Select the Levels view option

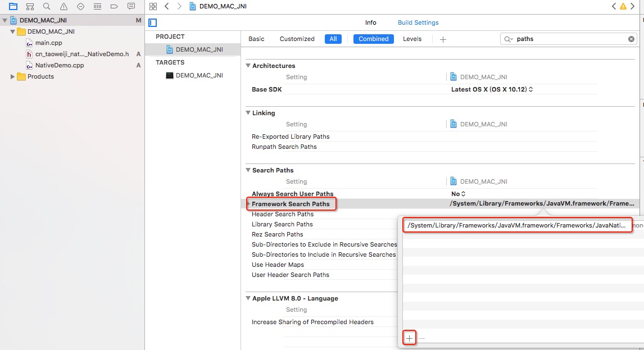[x=412, y=39]
